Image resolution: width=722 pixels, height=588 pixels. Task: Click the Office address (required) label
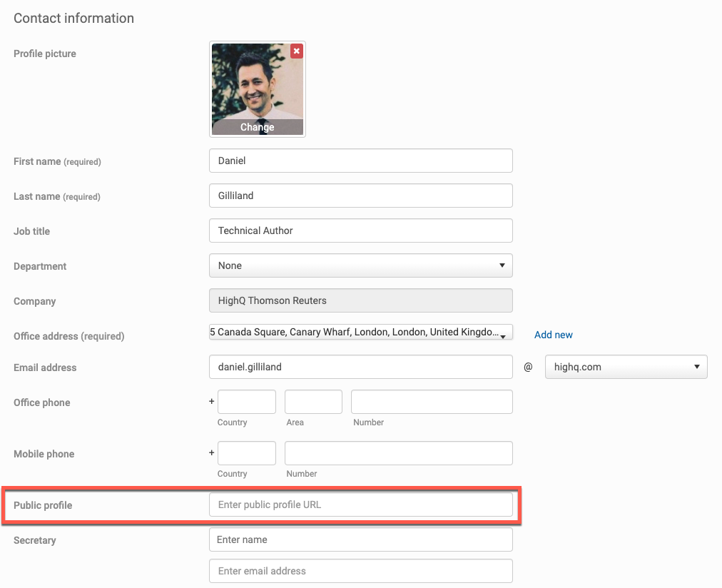coord(69,337)
